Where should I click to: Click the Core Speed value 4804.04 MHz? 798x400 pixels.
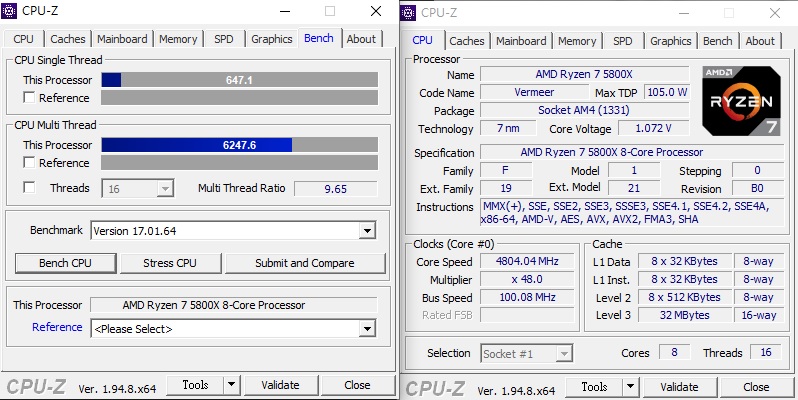[x=527, y=262]
